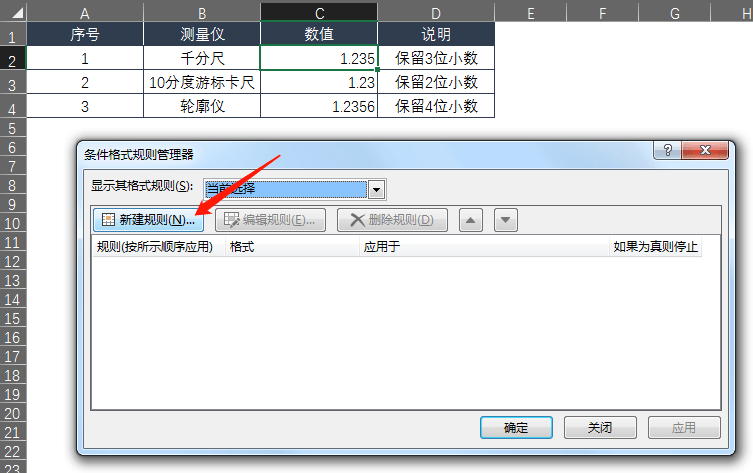This screenshot has width=753, height=473.
Task: Click cell A3 containing 2
Action: pos(85,82)
